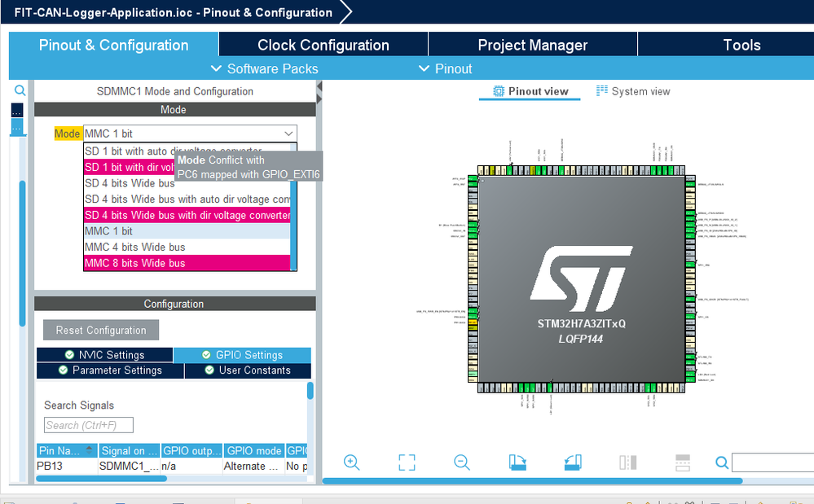Click the stacked-layout icon in the pinout toolbar
The height and width of the screenshot is (504, 814).
pyautogui.click(x=683, y=462)
